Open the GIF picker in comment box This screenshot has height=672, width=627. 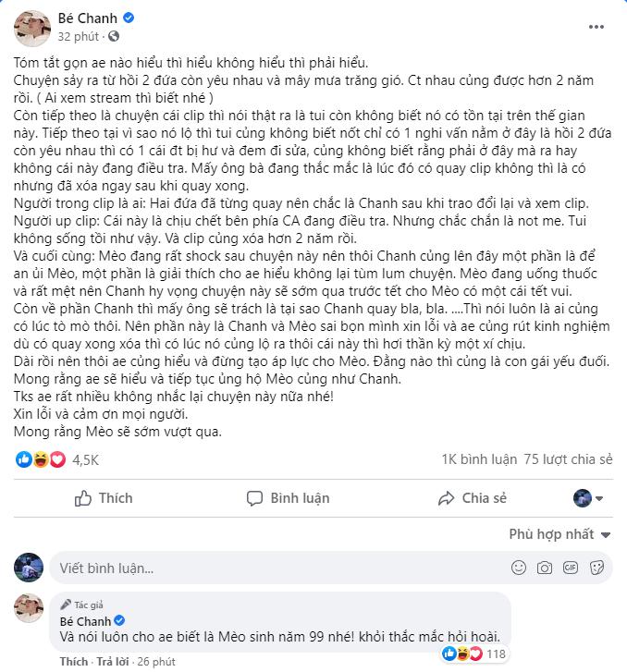pyautogui.click(x=572, y=567)
